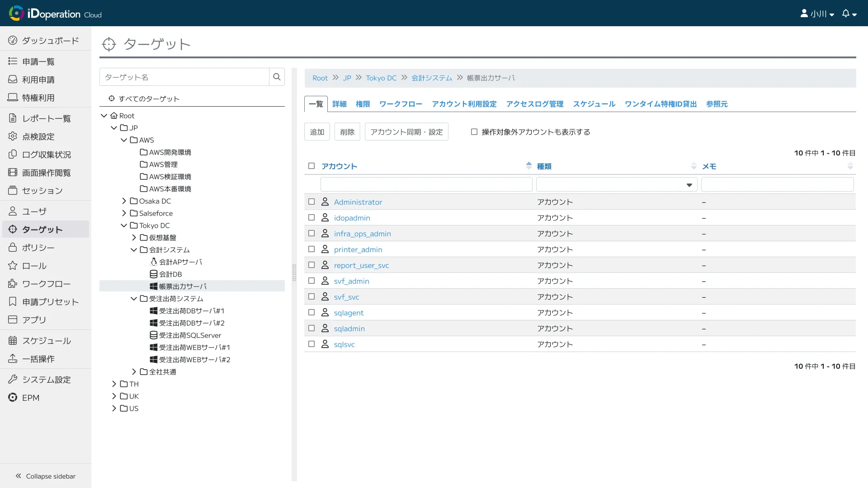Open the アクセスログ管理 tab
The height and width of the screenshot is (488, 868).
point(534,104)
